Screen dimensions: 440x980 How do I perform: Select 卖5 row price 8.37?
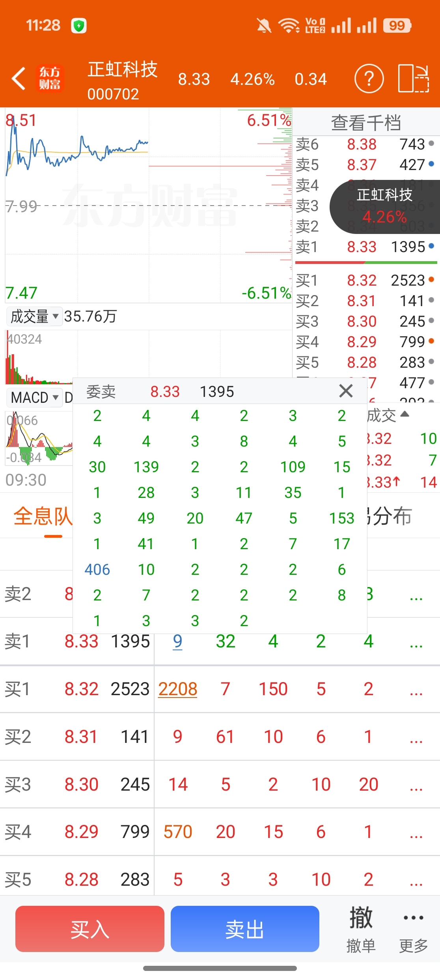point(366,165)
